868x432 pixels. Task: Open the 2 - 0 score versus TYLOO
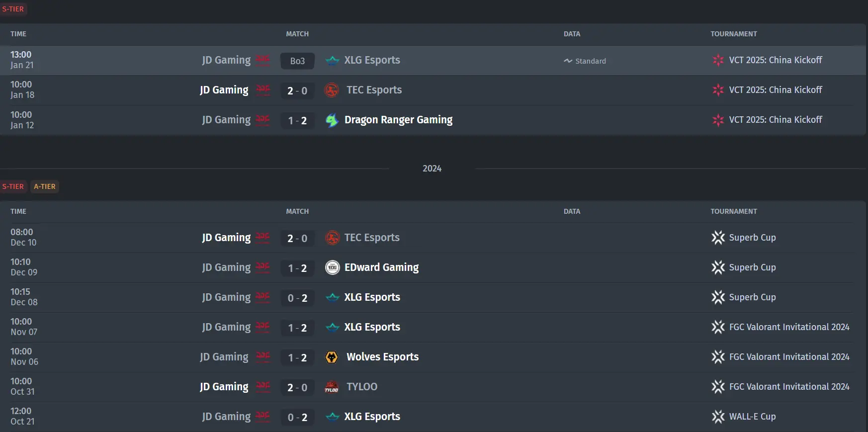(297, 387)
